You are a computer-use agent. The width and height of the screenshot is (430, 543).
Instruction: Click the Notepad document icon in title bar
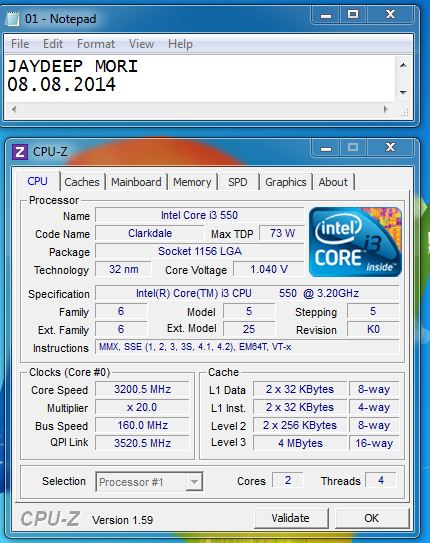[13, 19]
